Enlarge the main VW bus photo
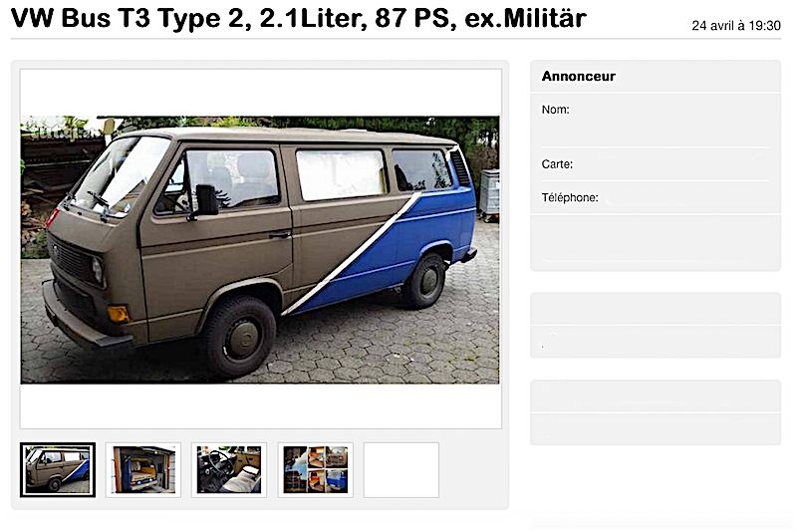 pos(260,249)
